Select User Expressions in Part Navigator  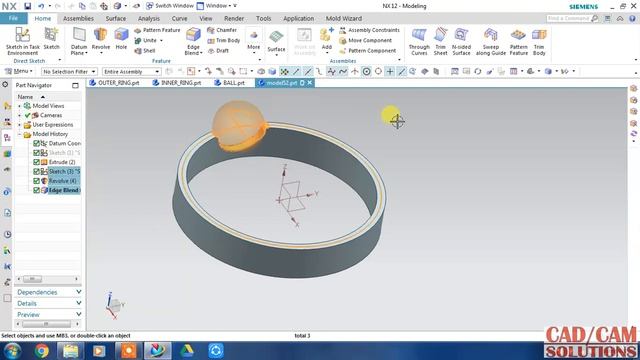coord(53,124)
